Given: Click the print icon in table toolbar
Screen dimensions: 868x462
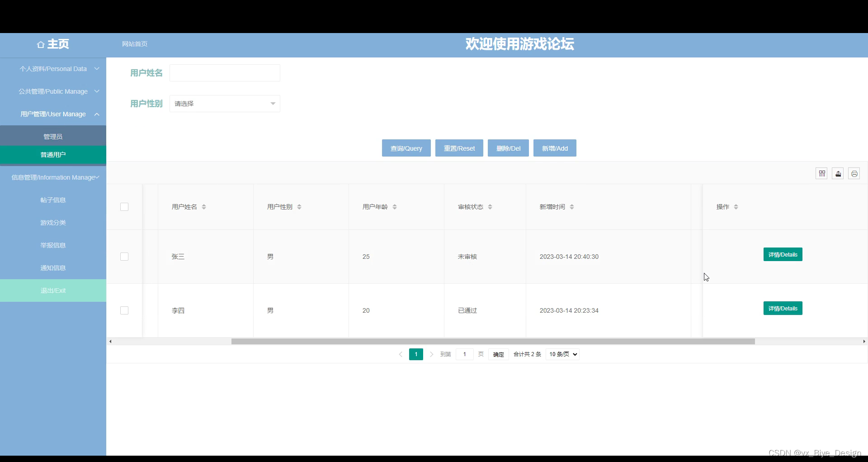Looking at the screenshot, I should click(x=854, y=174).
